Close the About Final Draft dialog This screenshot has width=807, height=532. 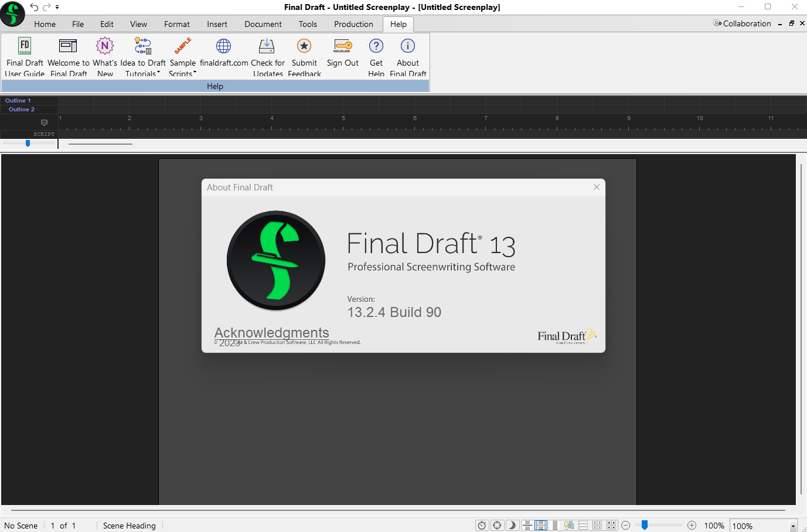click(596, 187)
